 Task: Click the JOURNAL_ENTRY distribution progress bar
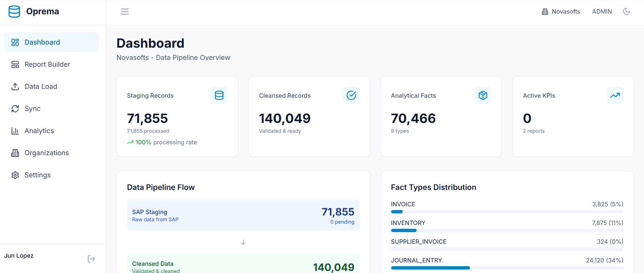click(507, 268)
